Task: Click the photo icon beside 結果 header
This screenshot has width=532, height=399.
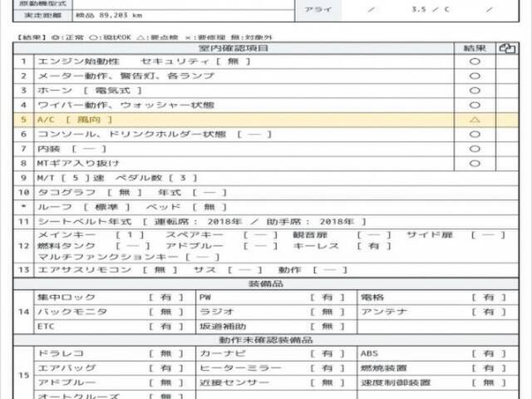Action: coord(507,48)
